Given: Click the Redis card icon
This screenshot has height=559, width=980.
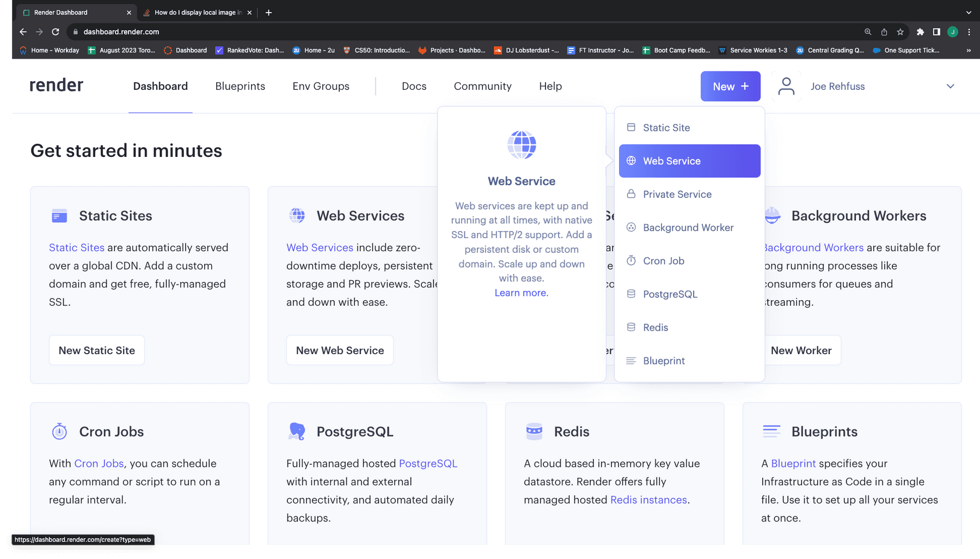Looking at the screenshot, I should (534, 432).
